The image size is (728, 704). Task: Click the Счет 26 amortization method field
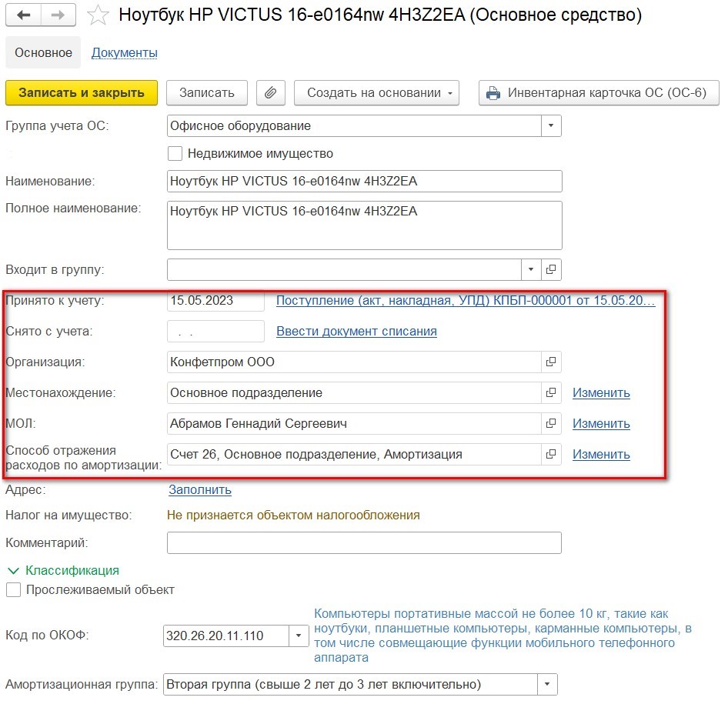[x=354, y=454]
